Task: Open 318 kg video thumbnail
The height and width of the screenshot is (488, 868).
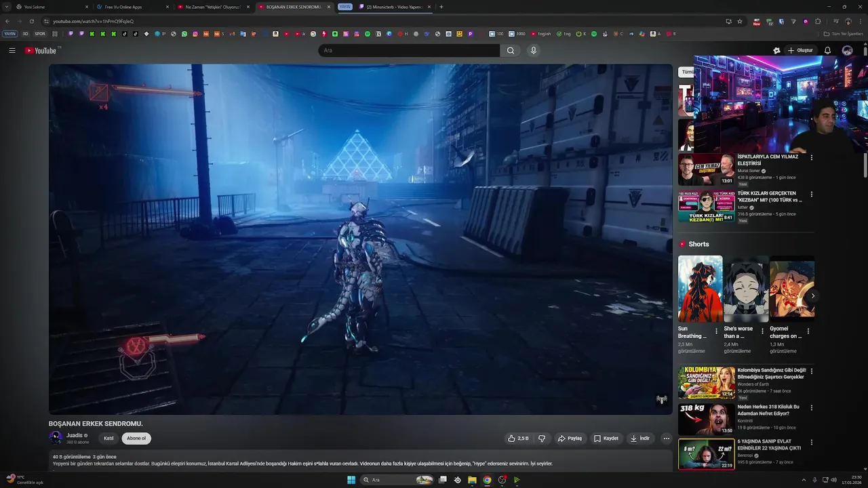Action: (706, 419)
